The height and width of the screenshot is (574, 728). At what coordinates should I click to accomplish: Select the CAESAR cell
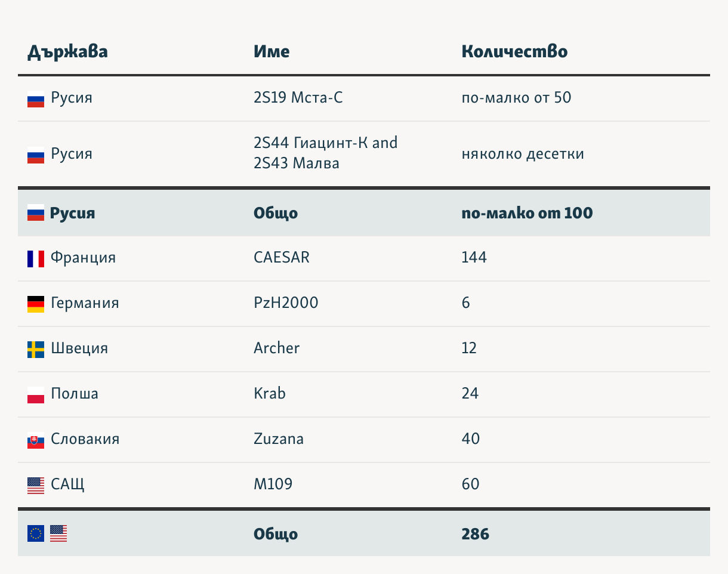tap(282, 258)
